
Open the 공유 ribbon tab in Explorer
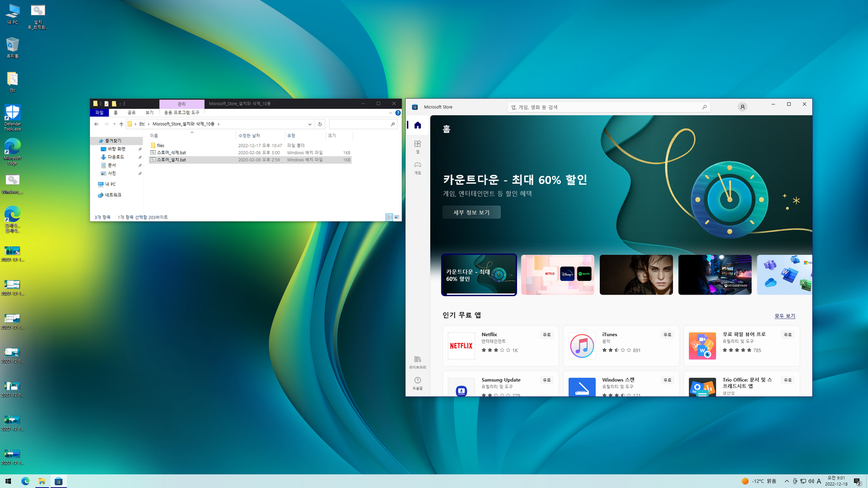tap(131, 113)
